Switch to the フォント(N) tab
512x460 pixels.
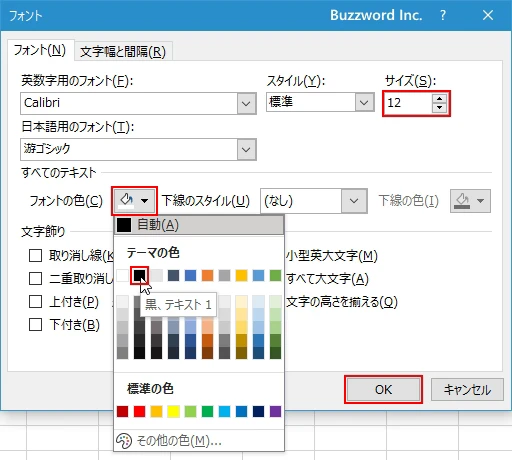click(40, 50)
